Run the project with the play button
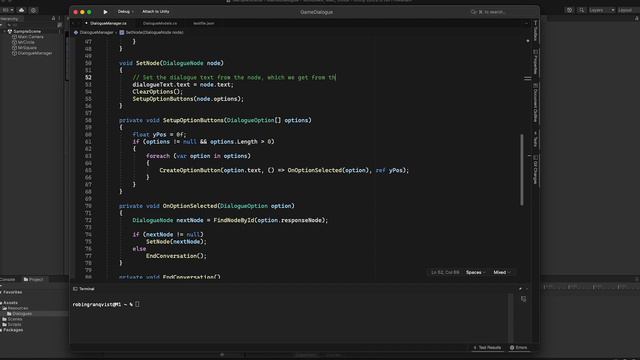This screenshot has width=640, height=360. (x=105, y=12)
